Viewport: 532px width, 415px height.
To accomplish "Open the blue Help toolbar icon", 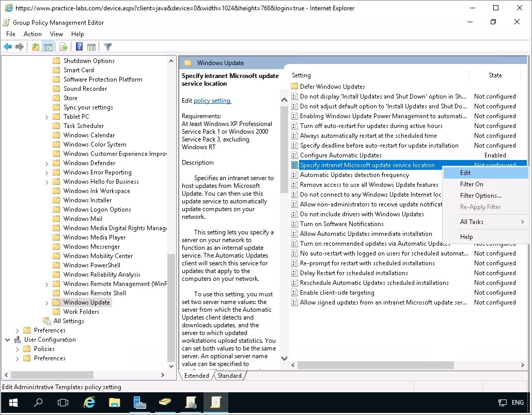I will [x=79, y=47].
